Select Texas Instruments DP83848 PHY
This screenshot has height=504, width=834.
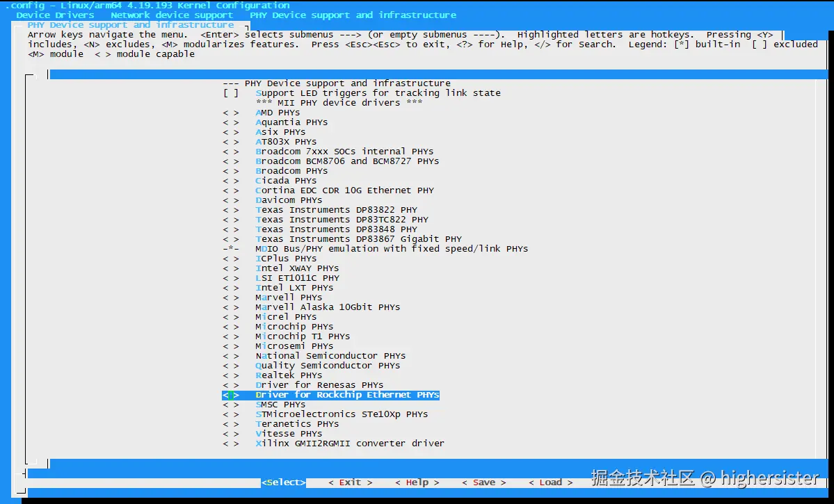coord(320,229)
